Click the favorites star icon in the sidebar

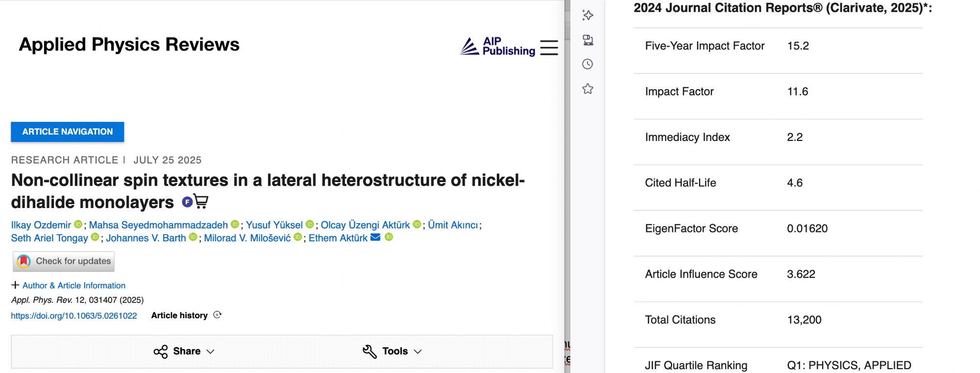(588, 89)
